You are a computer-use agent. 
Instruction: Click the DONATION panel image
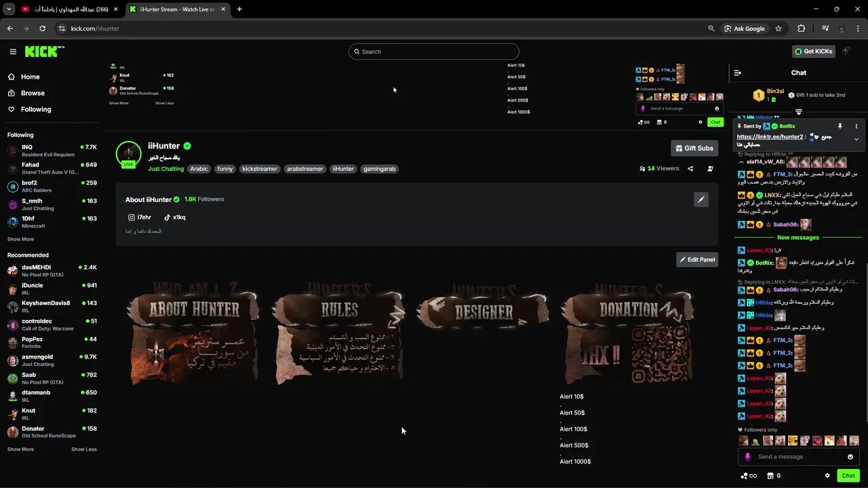click(x=628, y=333)
